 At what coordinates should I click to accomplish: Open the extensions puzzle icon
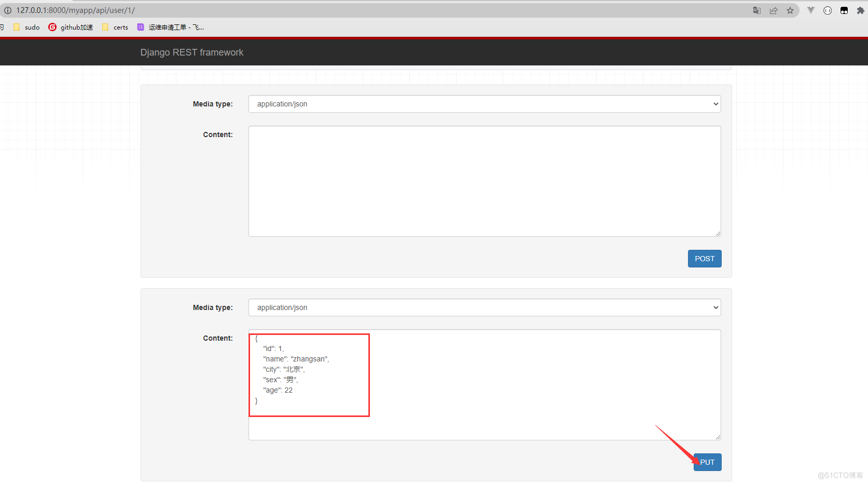coord(861,10)
